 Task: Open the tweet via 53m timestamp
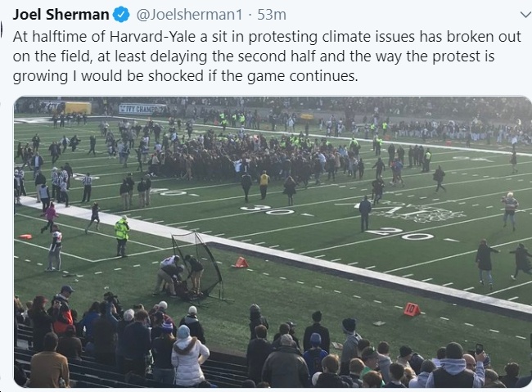click(272, 15)
